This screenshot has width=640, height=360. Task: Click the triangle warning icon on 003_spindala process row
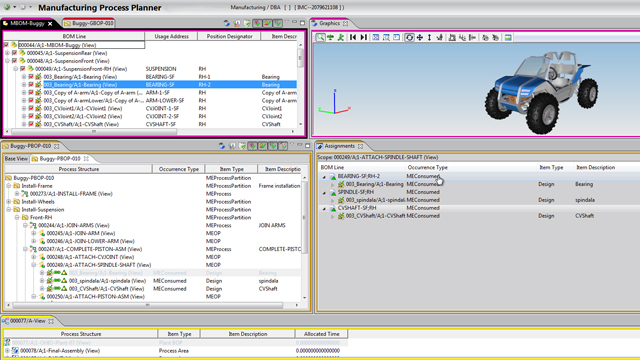(x=64, y=281)
